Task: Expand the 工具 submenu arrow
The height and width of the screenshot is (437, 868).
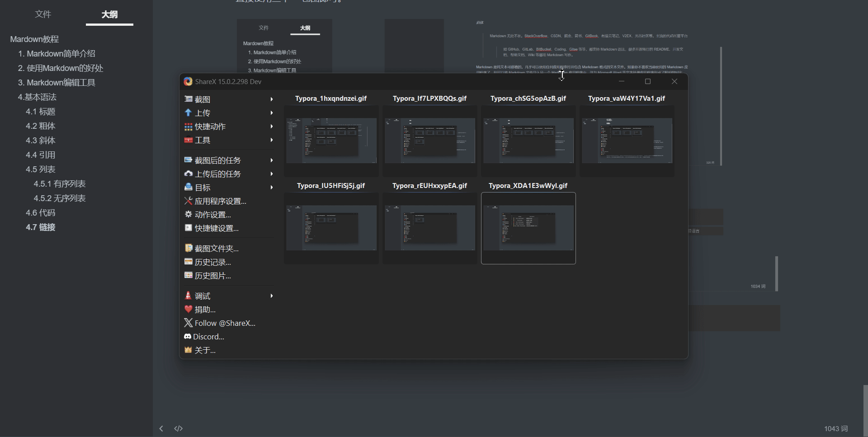Action: tap(272, 140)
